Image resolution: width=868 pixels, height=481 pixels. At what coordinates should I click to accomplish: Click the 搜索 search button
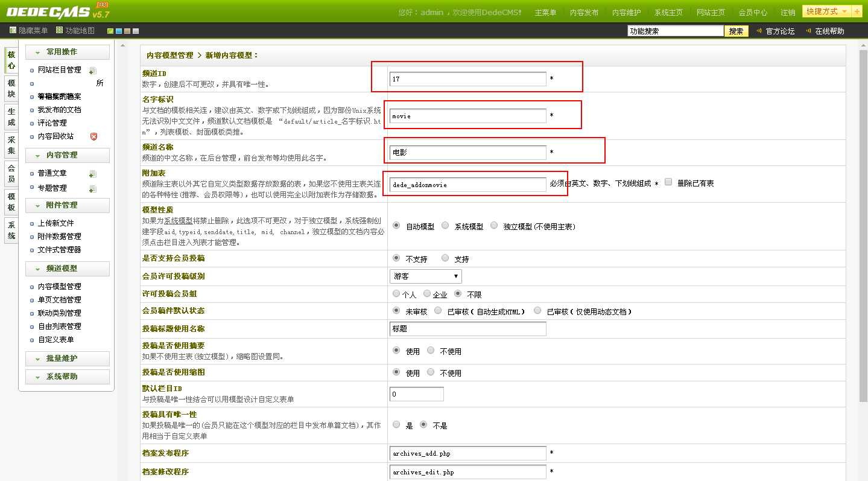pyautogui.click(x=737, y=31)
